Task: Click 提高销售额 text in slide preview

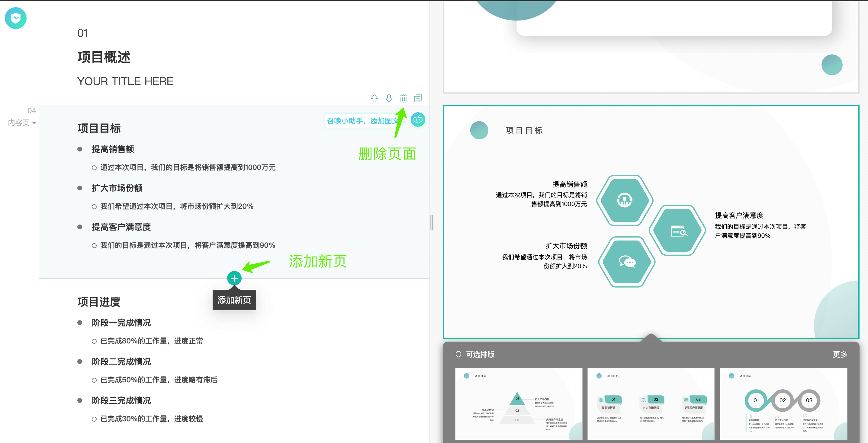Action: tap(570, 184)
